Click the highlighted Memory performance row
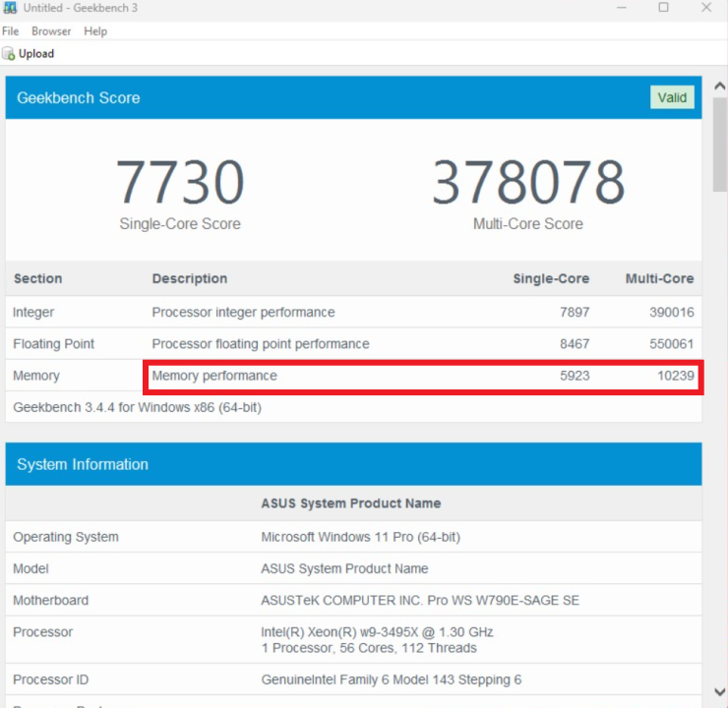The width and height of the screenshot is (728, 708). tap(422, 376)
